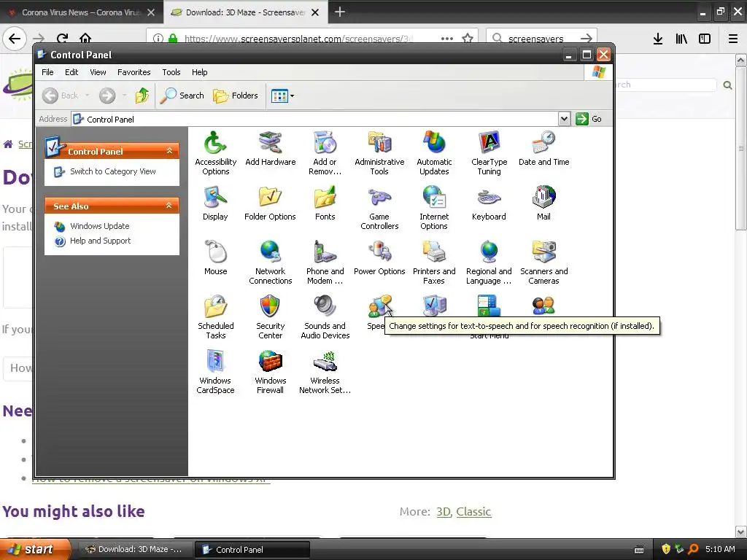Toggle the Folders pane button
This screenshot has width=747, height=560.
pyautogui.click(x=236, y=96)
